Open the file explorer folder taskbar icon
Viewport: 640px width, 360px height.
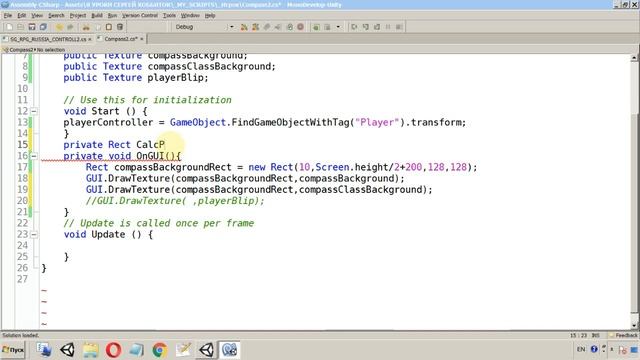click(x=91, y=350)
